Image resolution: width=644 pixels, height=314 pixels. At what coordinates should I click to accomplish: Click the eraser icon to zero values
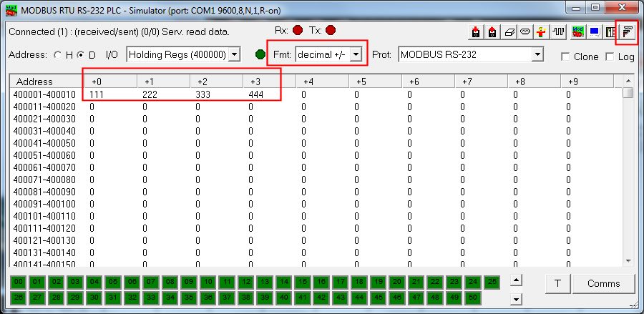pyautogui.click(x=509, y=31)
